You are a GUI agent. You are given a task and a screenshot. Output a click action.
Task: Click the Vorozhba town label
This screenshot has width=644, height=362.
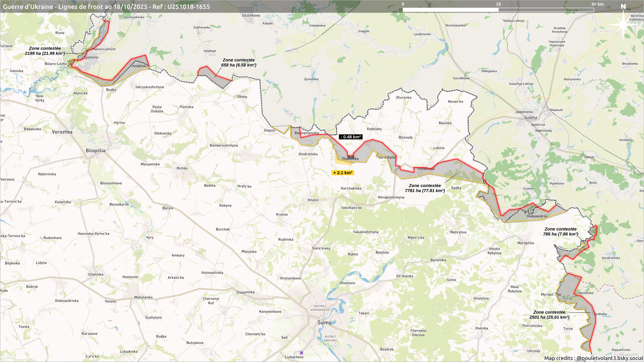(x=62, y=132)
